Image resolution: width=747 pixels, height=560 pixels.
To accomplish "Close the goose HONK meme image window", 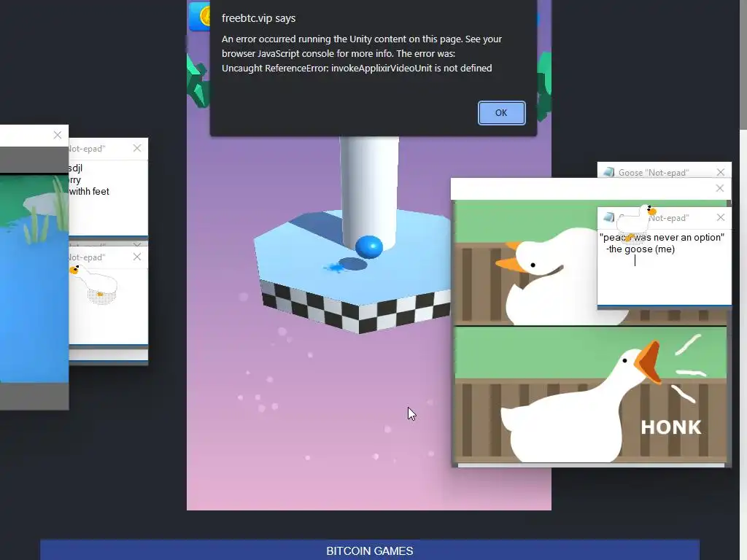I will click(719, 189).
